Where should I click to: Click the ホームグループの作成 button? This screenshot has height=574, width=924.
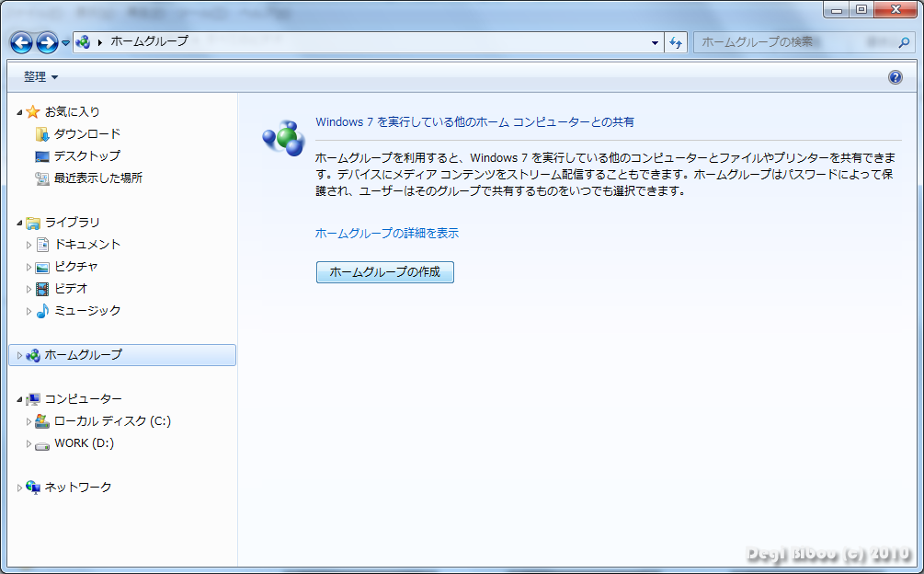pos(385,272)
